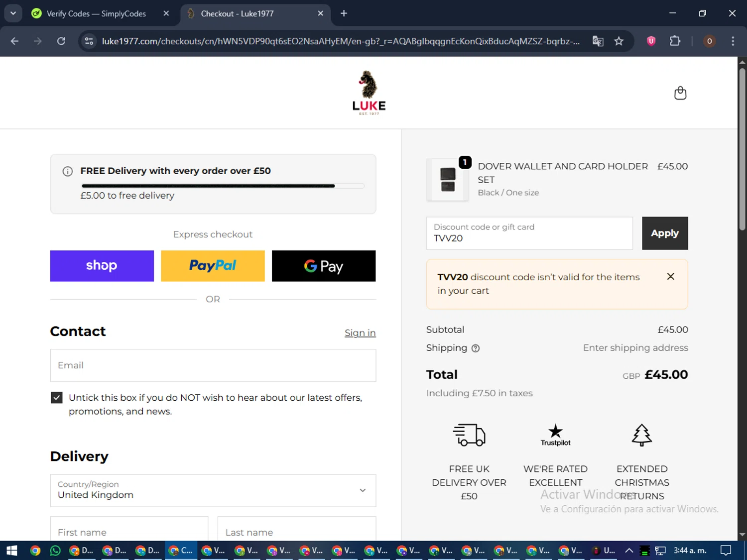Show hidden system tray icons
Screen dimensions: 747x560
[629, 551]
